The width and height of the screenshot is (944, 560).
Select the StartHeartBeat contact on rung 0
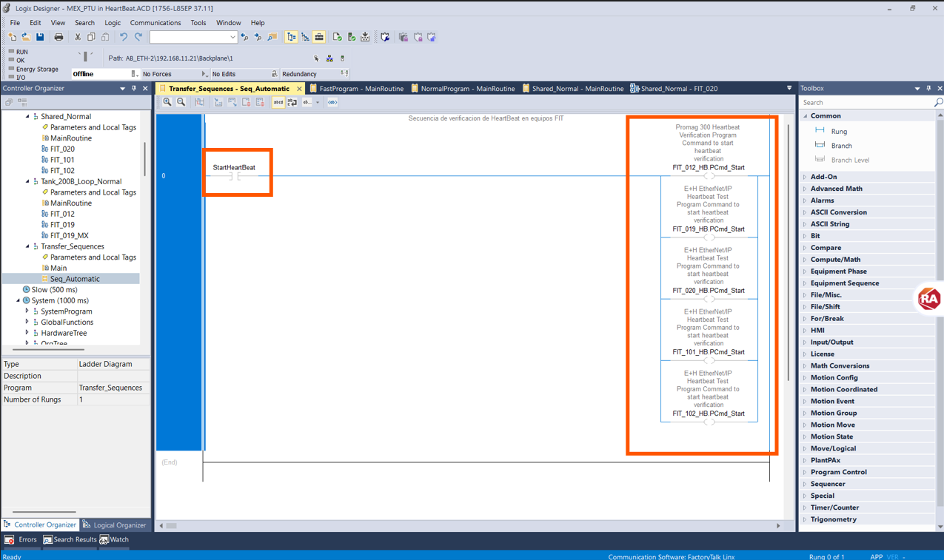pyautogui.click(x=235, y=176)
